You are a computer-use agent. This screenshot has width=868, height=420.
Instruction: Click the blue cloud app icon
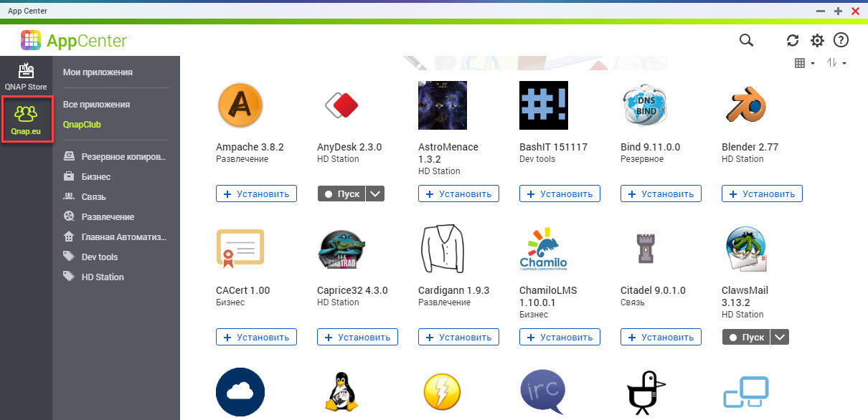coord(240,393)
